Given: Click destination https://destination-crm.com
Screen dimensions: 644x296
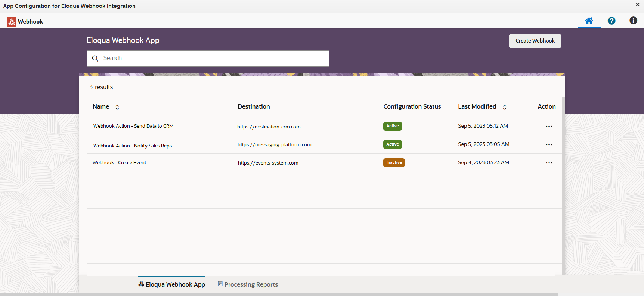Looking at the screenshot, I should 269,127.
